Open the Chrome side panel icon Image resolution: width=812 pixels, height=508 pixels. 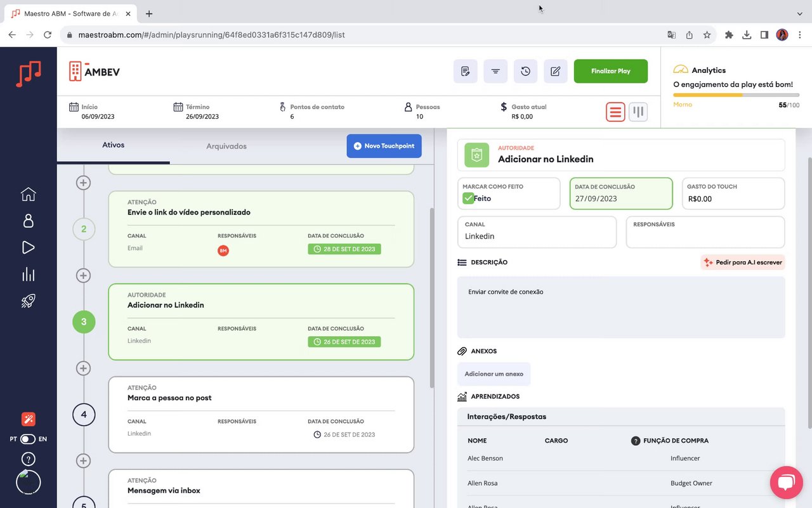point(764,35)
